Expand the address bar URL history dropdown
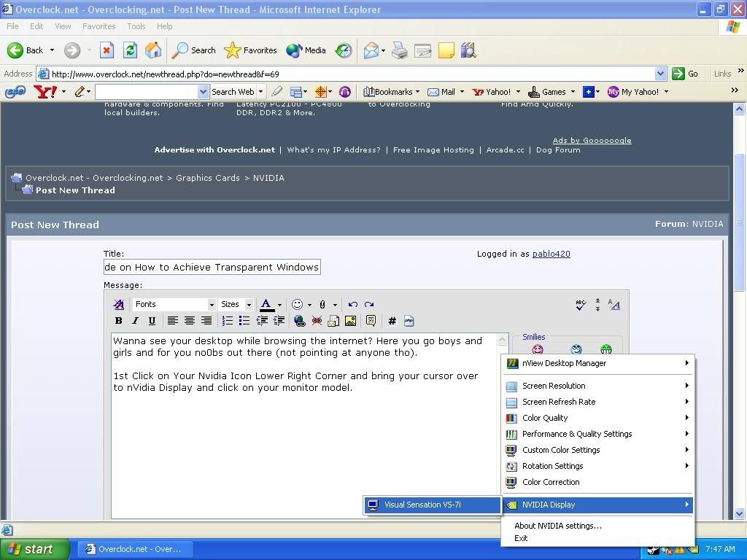This screenshot has width=747, height=560. coord(660,74)
